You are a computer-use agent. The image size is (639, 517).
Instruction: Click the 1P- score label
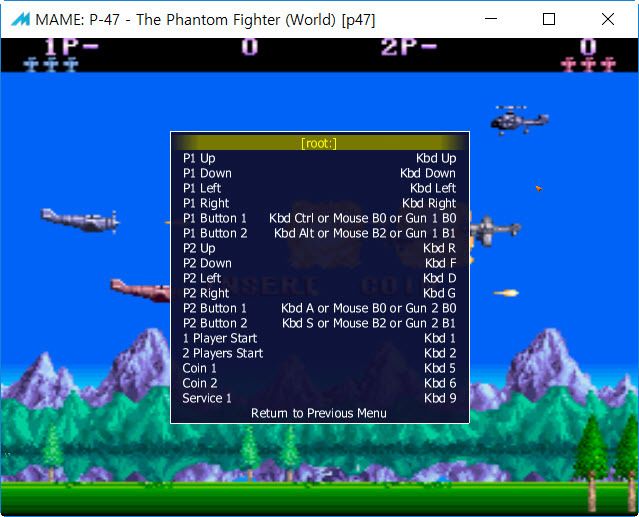pyautogui.click(x=71, y=46)
